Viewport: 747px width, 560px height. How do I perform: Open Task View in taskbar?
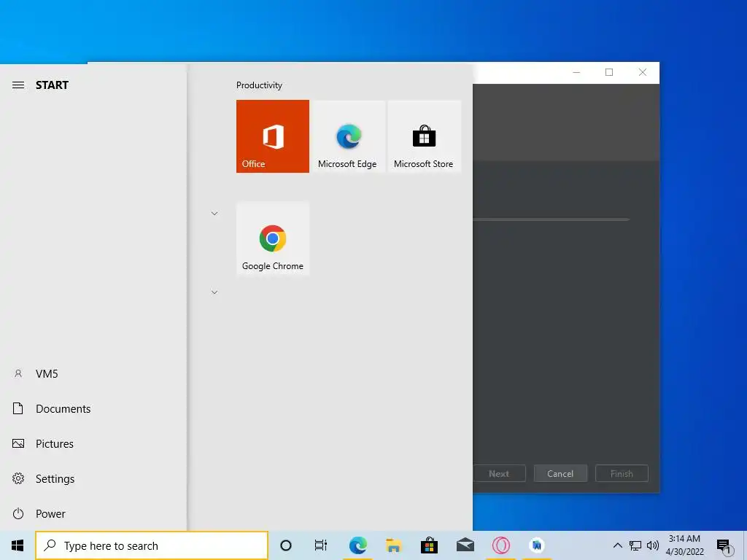click(321, 545)
